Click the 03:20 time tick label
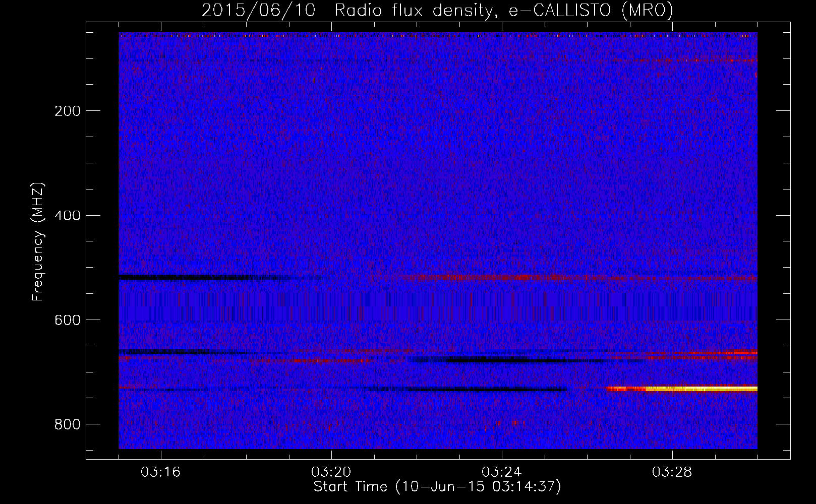816x504 pixels. 331,472
